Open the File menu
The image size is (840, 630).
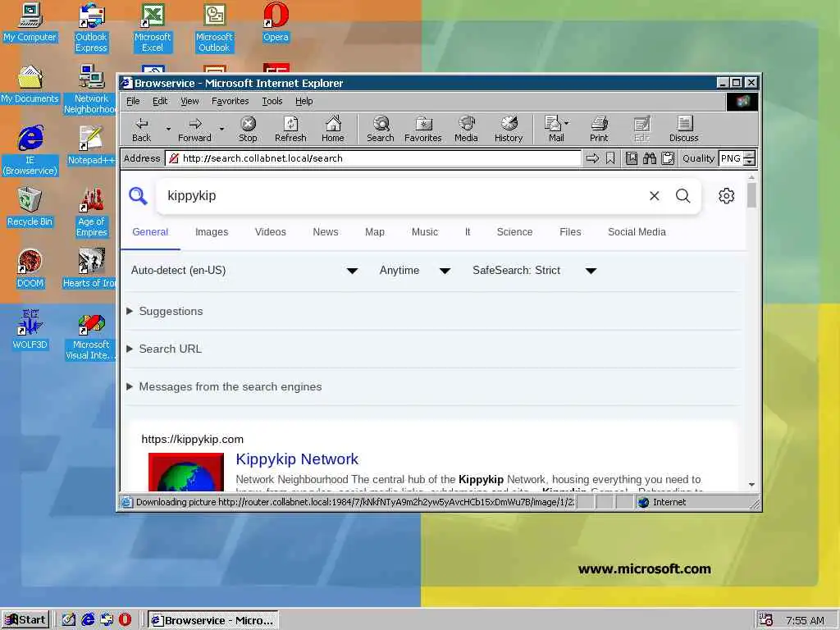coord(133,101)
